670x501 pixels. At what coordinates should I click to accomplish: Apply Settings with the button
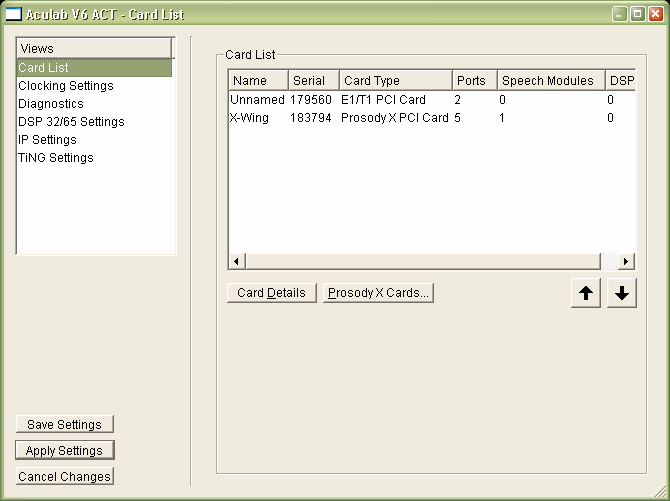tap(65, 451)
